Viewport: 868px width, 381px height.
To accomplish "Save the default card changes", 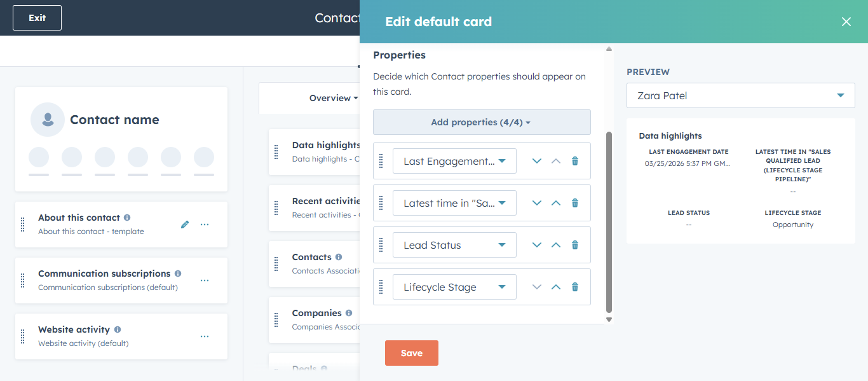I will (411, 353).
